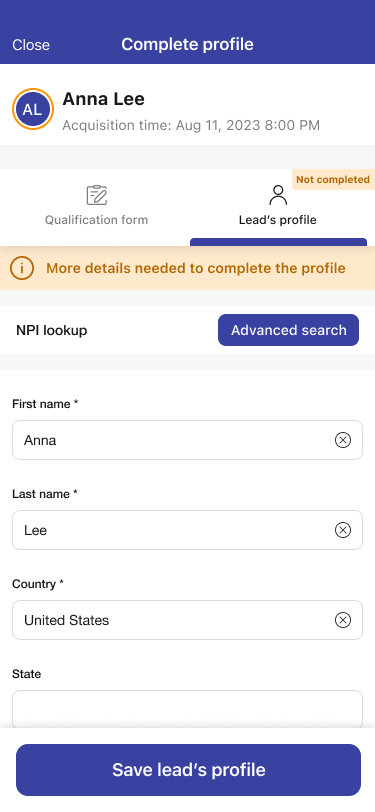Tap the AL avatar circle
This screenshot has height=812, width=375.
[x=33, y=109]
